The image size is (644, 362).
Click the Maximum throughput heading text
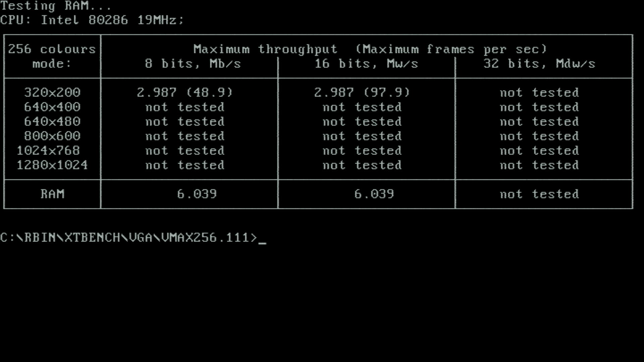[265, 49]
